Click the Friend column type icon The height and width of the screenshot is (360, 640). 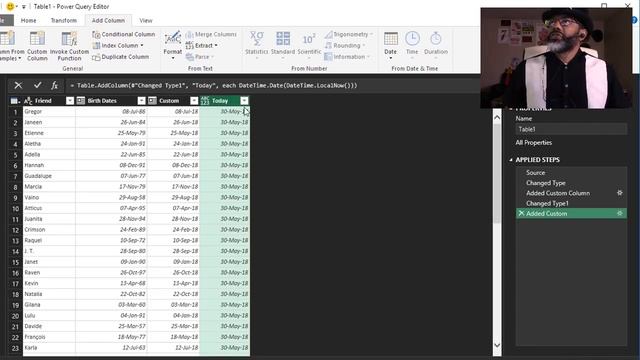[x=28, y=101]
